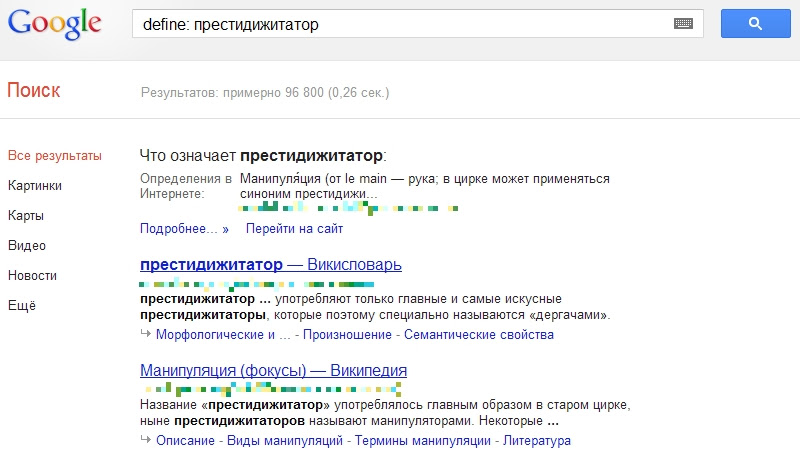Go to 'Виды манипуляций' sitelink
Screen dimensions: 800x453
pyautogui.click(x=285, y=440)
